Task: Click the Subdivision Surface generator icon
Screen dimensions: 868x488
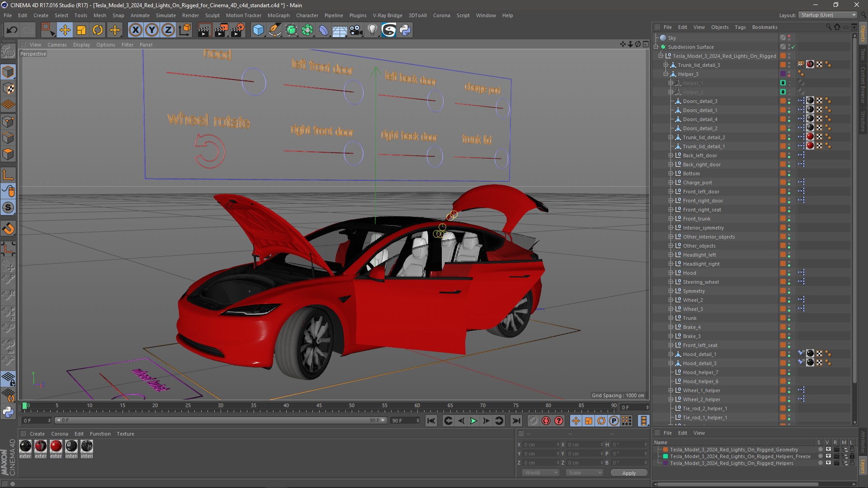Action: tap(291, 30)
